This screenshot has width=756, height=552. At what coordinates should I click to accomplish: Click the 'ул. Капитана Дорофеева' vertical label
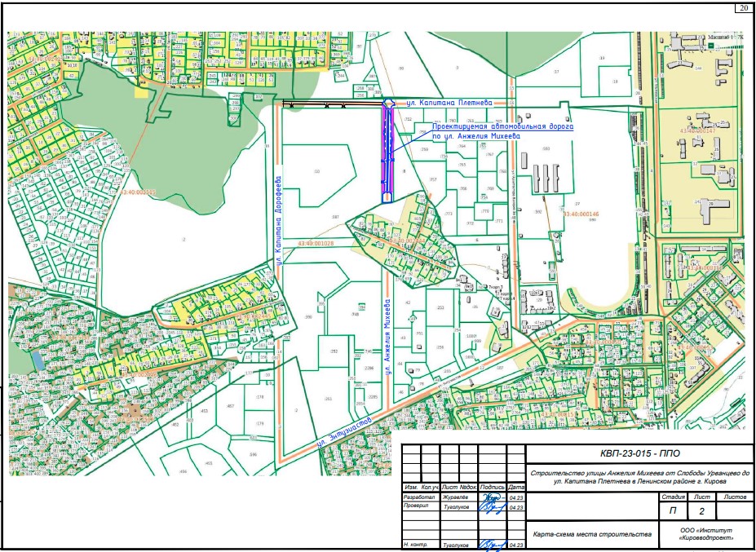point(278,219)
